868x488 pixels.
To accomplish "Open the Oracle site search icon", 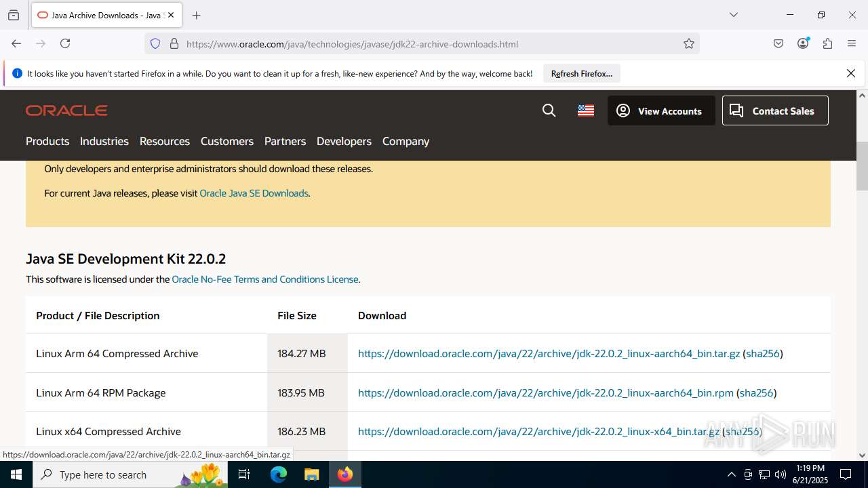I will click(x=549, y=110).
